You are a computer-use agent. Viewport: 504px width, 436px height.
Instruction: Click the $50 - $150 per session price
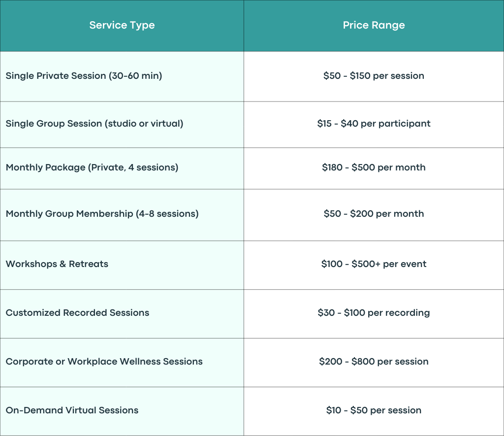pos(374,76)
